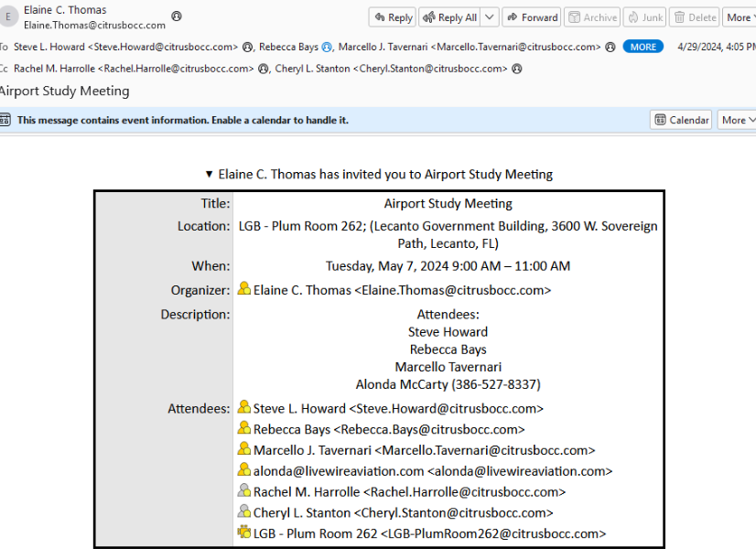Screen dimensions: 756x559
Task: Click the calendar icon in the notification bar
Action: pyautogui.click(x=5, y=120)
